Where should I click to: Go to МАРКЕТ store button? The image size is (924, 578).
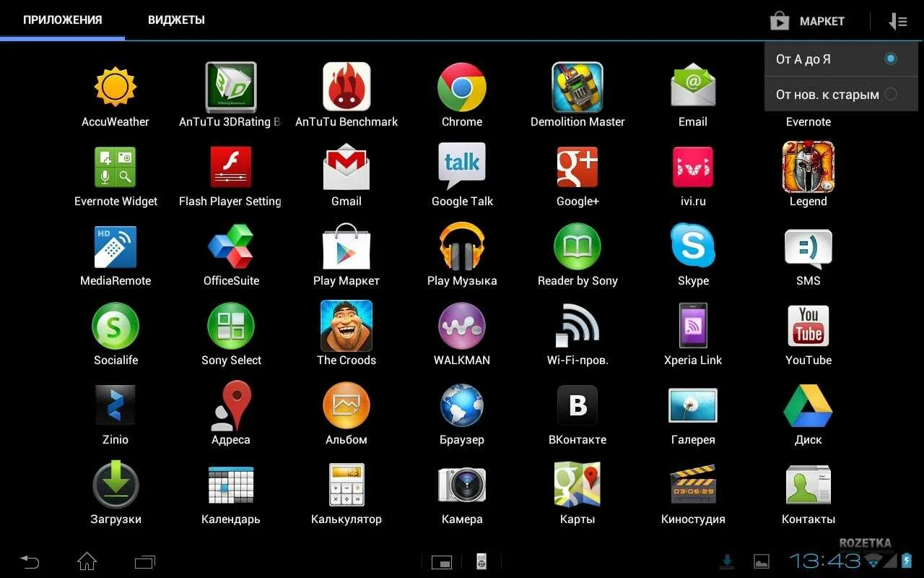tap(807, 21)
